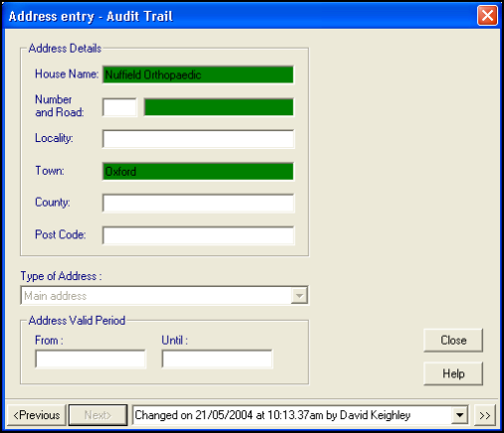Click the Town field containing Oxford
The height and width of the screenshot is (433, 504).
(198, 171)
